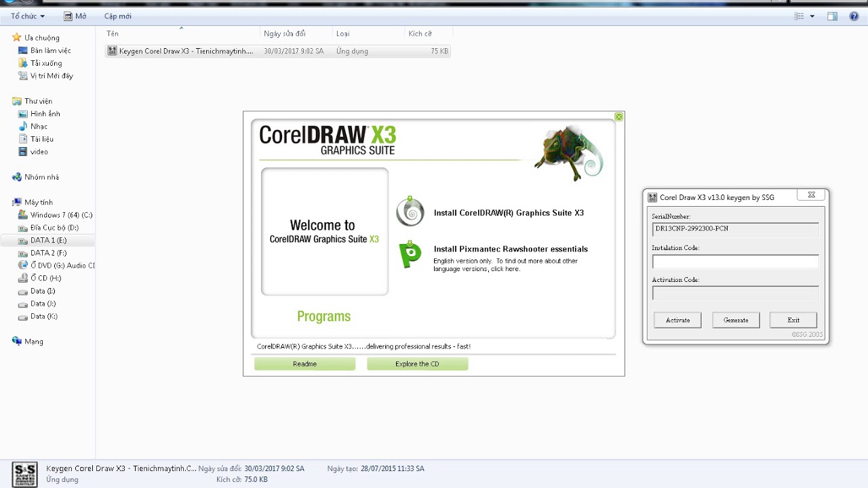Open Tải xuống folder in the sidebar
Viewport: 868px width, 488px height.
point(40,63)
